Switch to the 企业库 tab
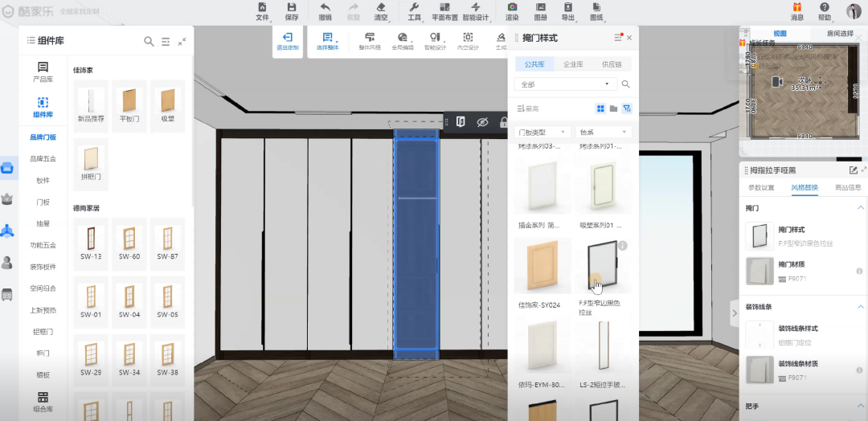 coord(573,64)
